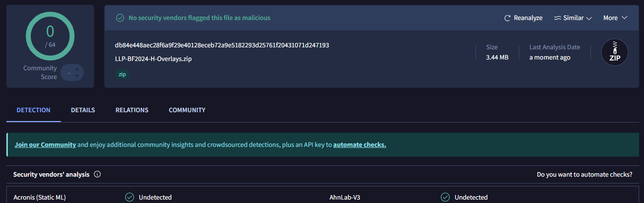Select the COMMUNITY tab

187,110
